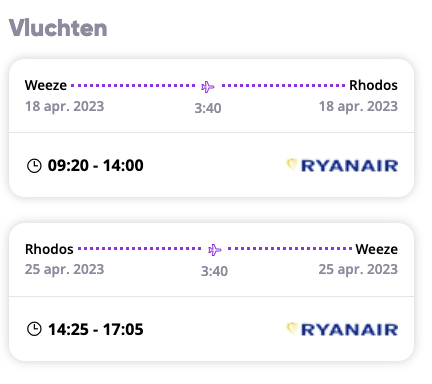Select Weeze departure airport in first card
This screenshot has height=384, width=432.
pyautogui.click(x=46, y=85)
